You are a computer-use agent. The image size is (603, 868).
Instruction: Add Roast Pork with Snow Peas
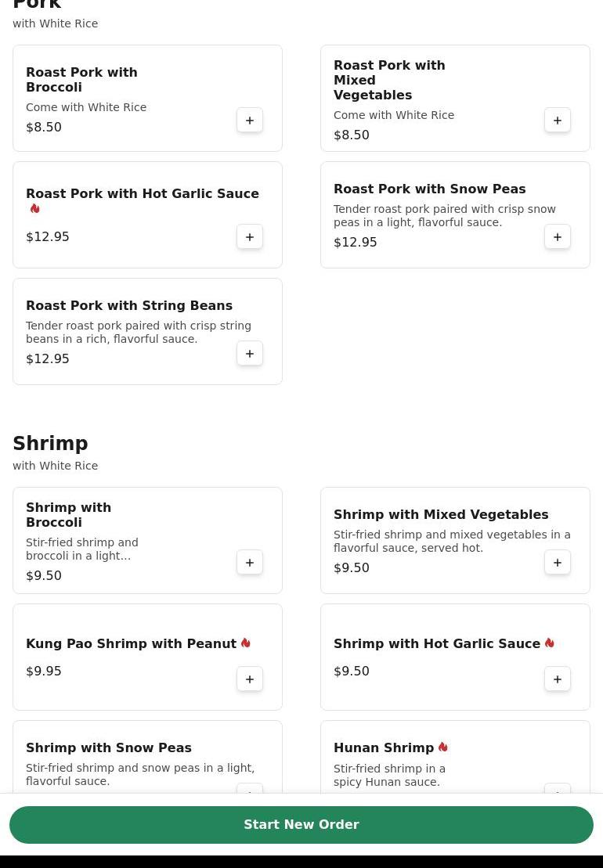[558, 237]
